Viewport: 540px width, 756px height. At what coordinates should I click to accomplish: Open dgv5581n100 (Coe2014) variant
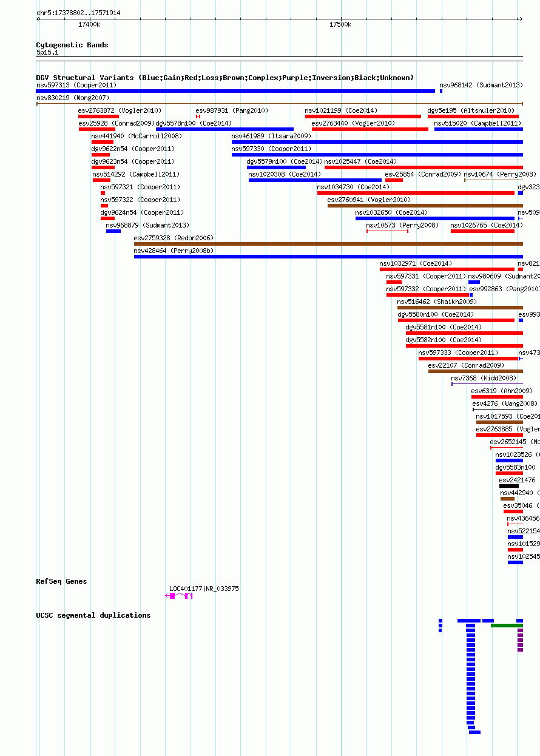[464, 333]
